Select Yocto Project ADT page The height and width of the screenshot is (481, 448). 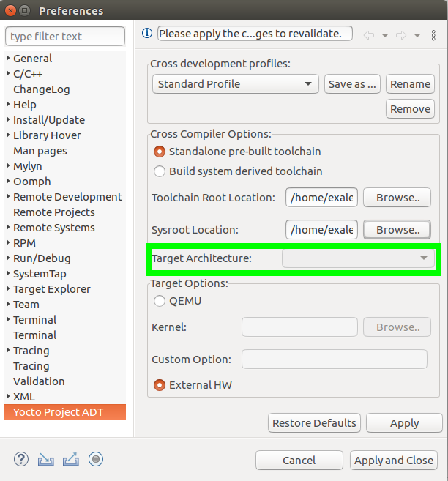point(65,412)
